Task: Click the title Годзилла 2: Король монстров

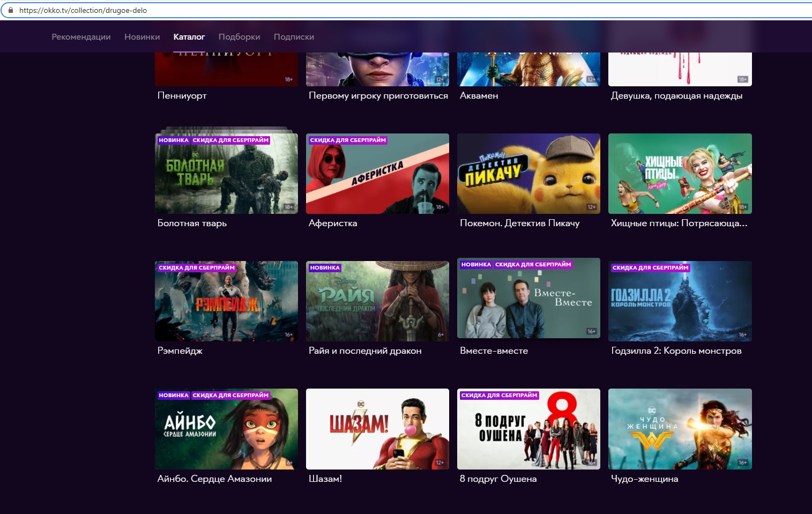Action: pyautogui.click(x=676, y=351)
